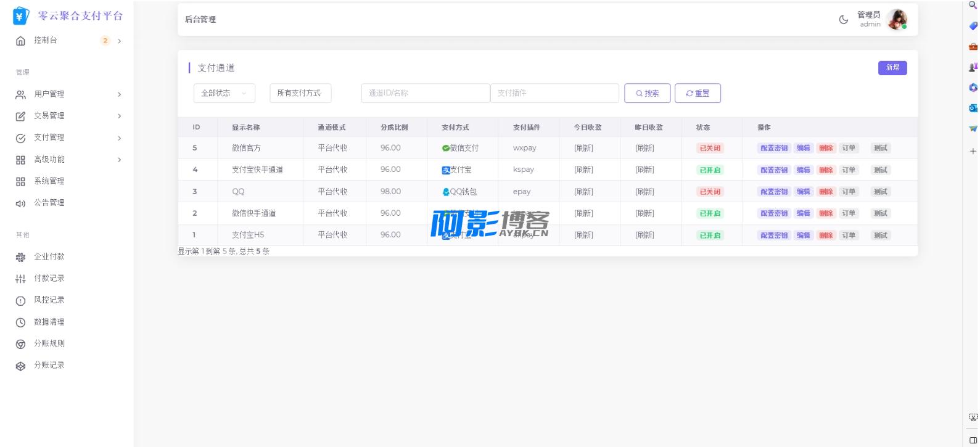
Task: Click the 新增 button
Action: tap(892, 68)
